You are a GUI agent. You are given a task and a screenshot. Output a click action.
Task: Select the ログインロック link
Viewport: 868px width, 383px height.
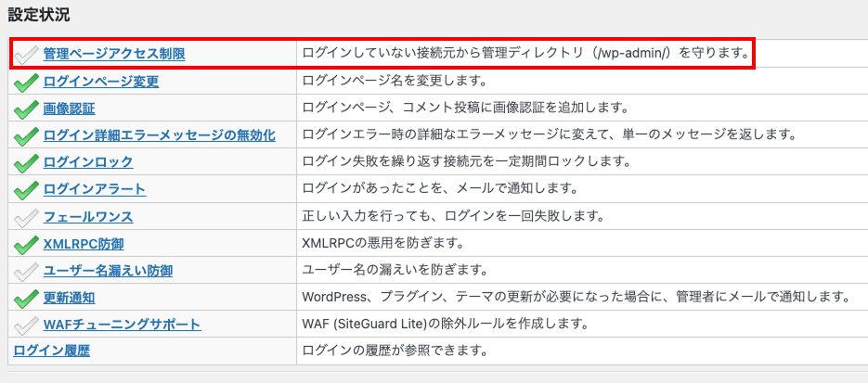pos(87,161)
